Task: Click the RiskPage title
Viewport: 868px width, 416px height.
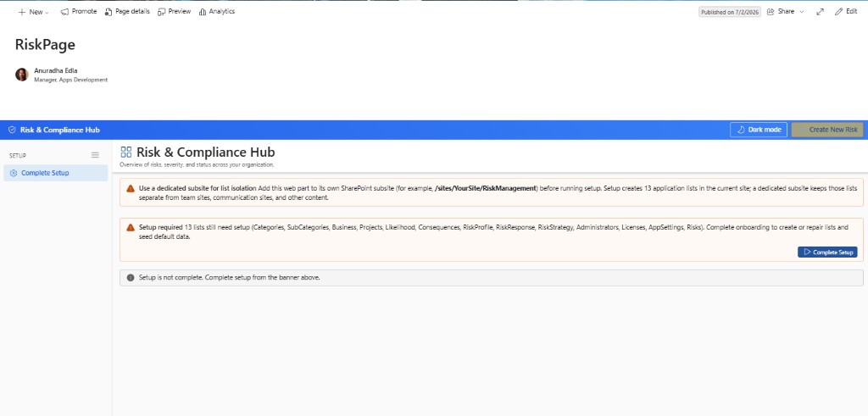Action: coord(45,45)
